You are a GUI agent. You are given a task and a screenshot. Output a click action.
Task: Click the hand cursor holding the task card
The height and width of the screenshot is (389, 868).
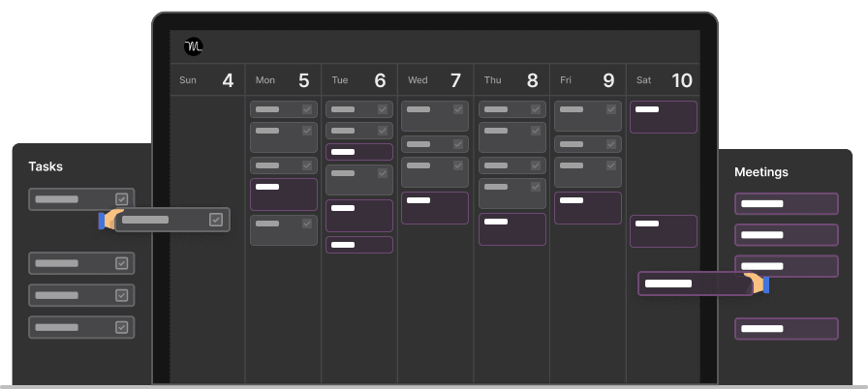point(110,220)
